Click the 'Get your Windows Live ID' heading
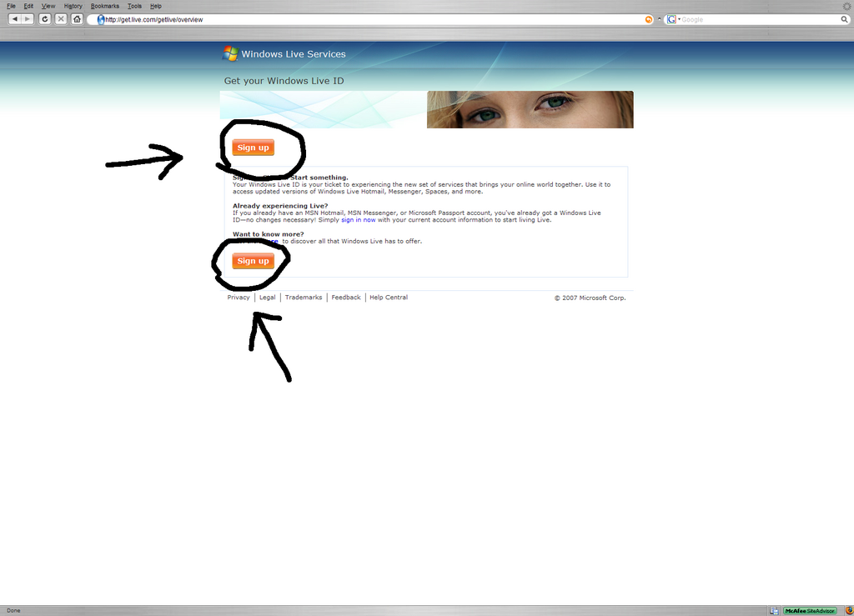The image size is (854, 616). [x=284, y=81]
